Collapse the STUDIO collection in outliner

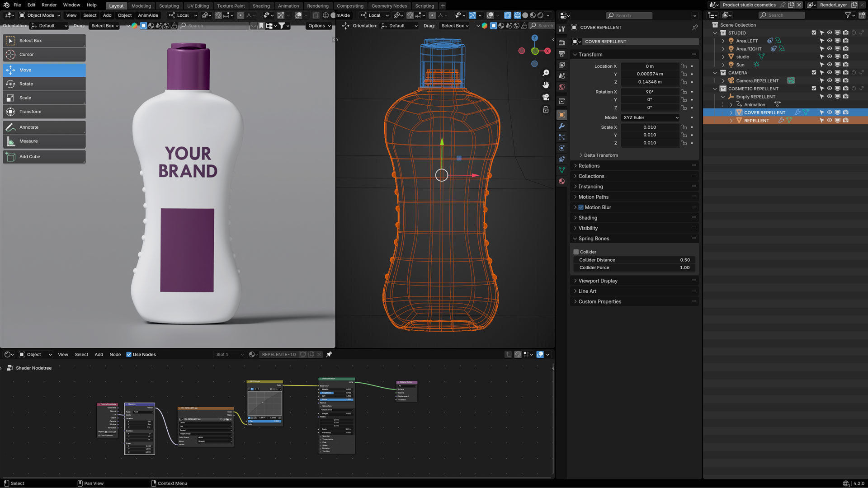[x=715, y=33]
